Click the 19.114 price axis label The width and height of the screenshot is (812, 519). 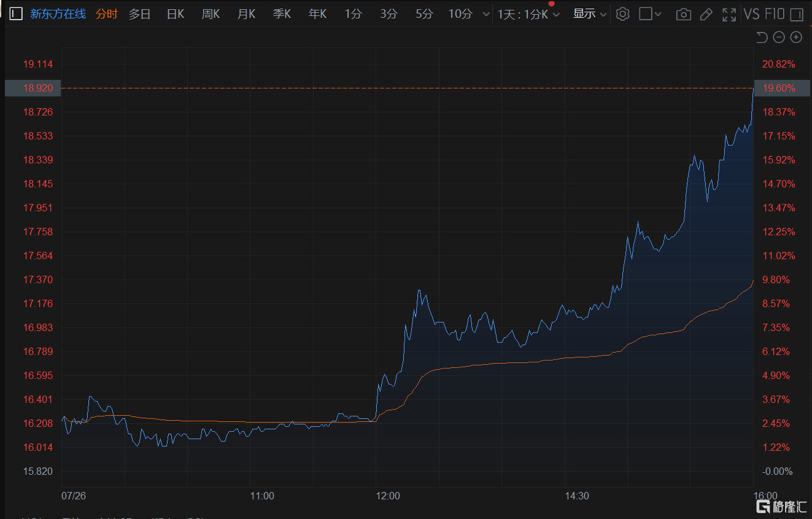point(38,64)
